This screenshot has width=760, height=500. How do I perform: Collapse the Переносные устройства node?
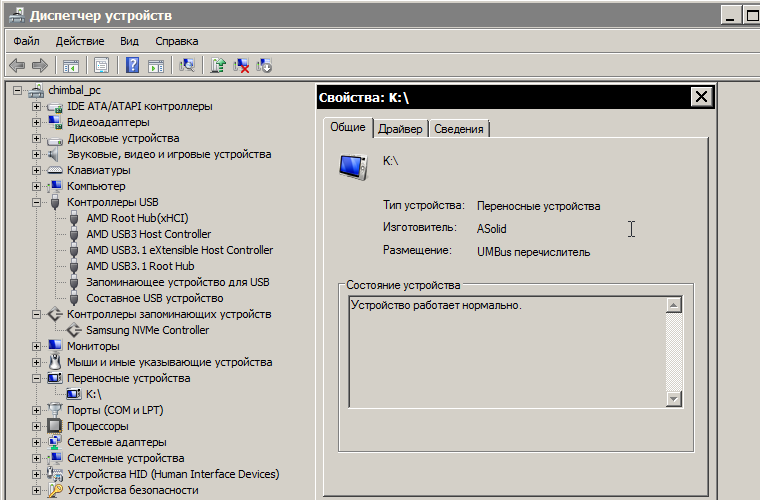click(37, 378)
